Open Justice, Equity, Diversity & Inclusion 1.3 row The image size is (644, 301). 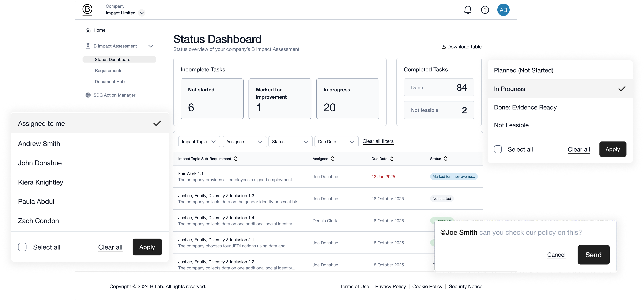coord(328,199)
